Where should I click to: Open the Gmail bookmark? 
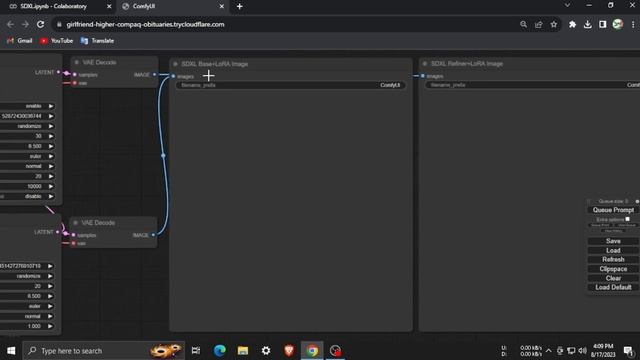(20, 41)
